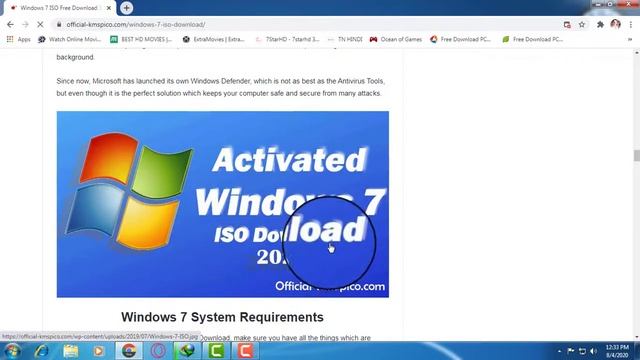The image size is (640, 360).
Task: Open the Windows Start menu
Action: coord(12,351)
